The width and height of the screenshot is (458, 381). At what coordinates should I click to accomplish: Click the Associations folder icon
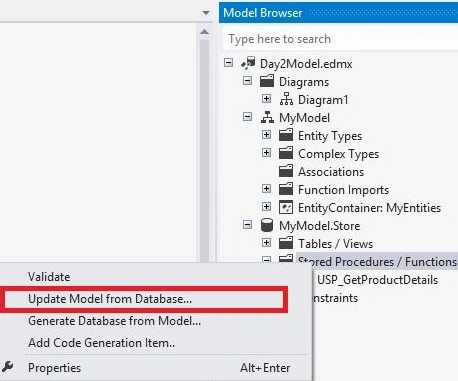(286, 171)
